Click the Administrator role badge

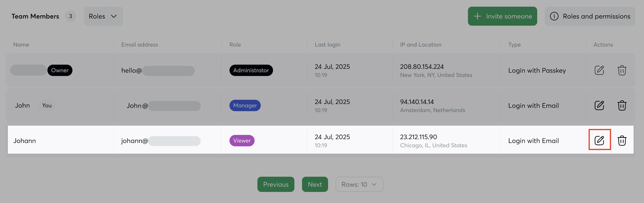point(251,70)
